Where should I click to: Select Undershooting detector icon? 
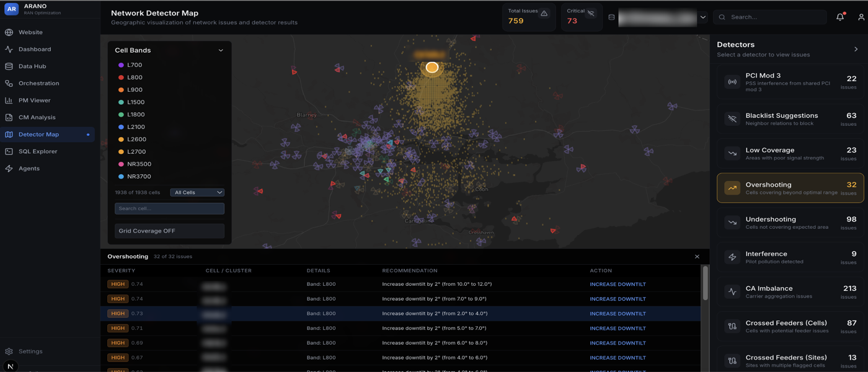(732, 223)
